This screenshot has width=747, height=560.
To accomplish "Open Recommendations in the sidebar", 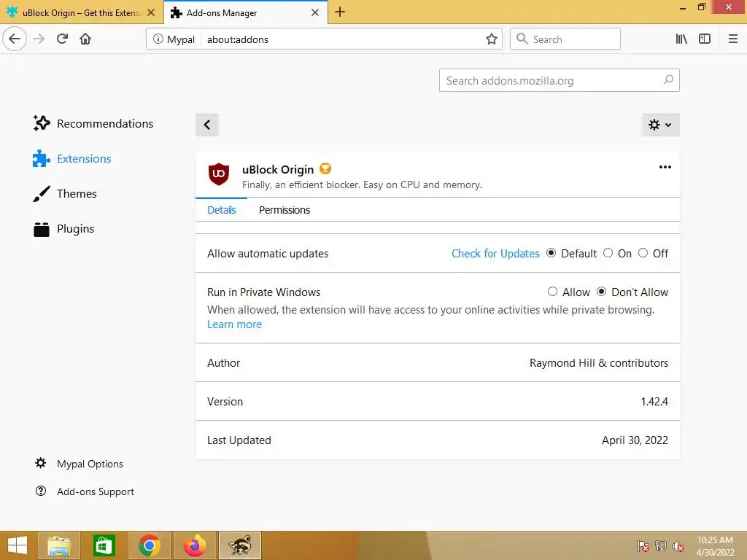I will click(93, 123).
